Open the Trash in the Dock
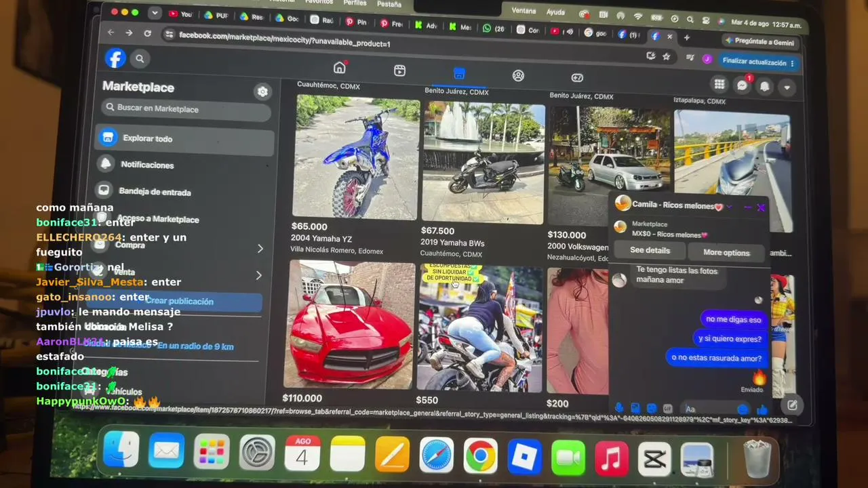 click(x=757, y=460)
